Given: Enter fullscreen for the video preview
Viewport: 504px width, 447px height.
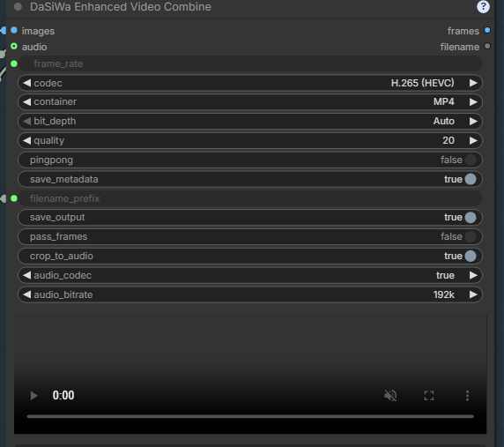Looking at the screenshot, I should click(429, 396).
